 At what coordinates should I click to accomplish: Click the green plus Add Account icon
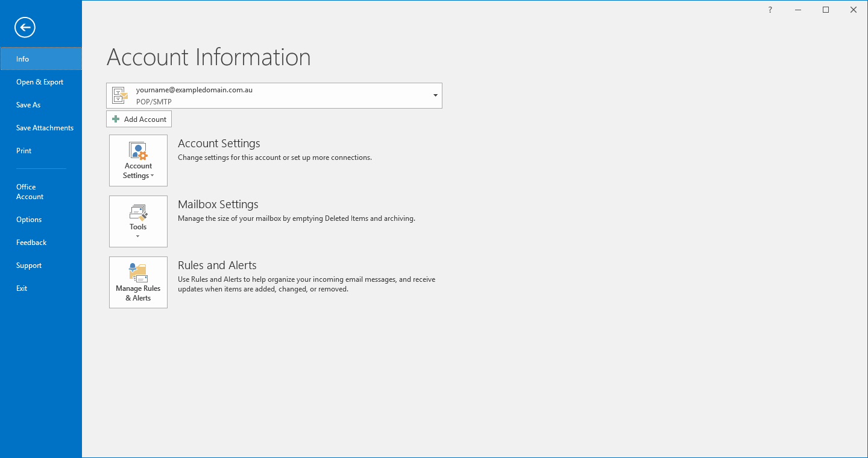coord(116,119)
